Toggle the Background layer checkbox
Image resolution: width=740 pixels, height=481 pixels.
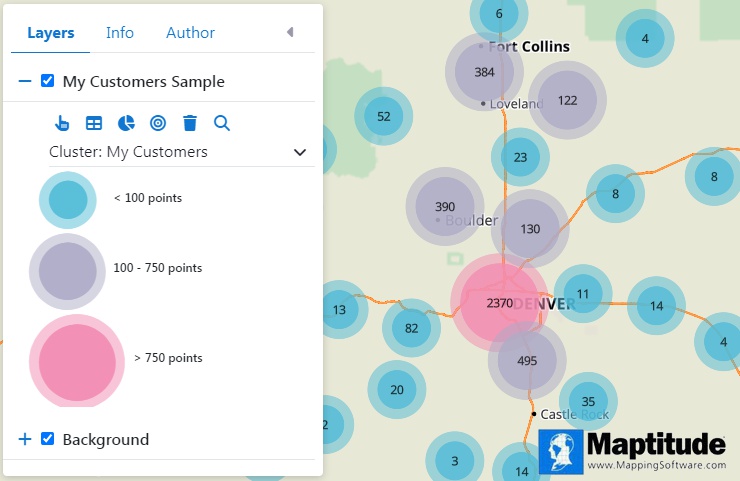tap(47, 439)
